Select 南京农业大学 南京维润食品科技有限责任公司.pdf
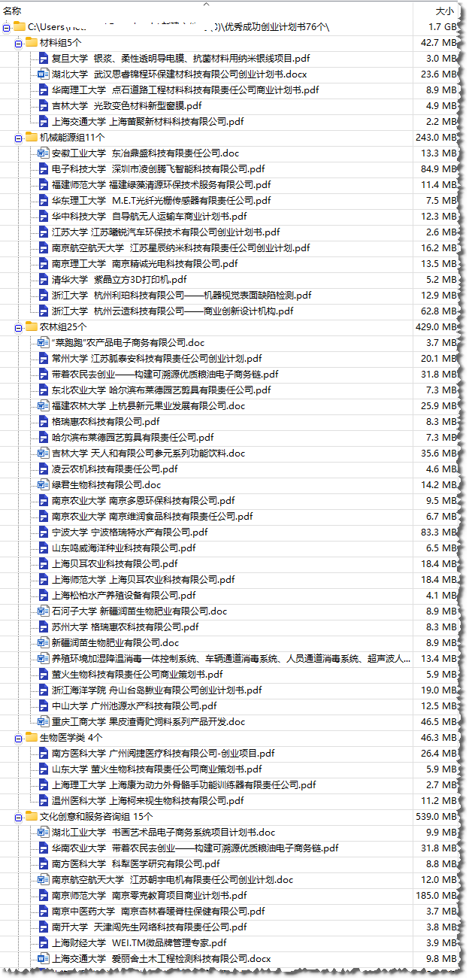Viewport: 469px width, 980px height. [x=152, y=516]
